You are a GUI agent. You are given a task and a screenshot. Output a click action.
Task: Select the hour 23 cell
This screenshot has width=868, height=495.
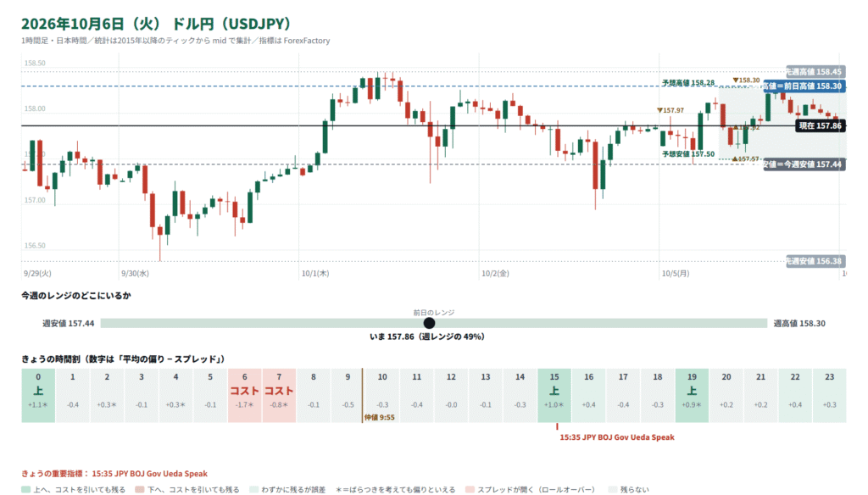click(829, 395)
